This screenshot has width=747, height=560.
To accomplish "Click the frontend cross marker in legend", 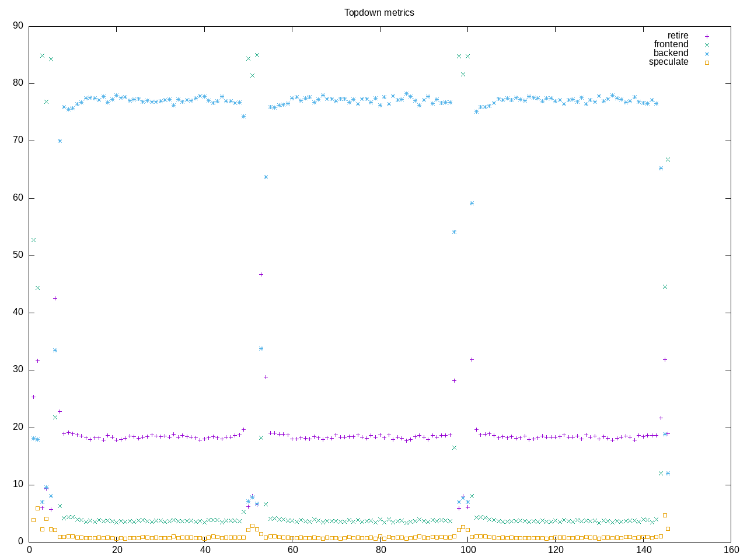I will tap(707, 45).
